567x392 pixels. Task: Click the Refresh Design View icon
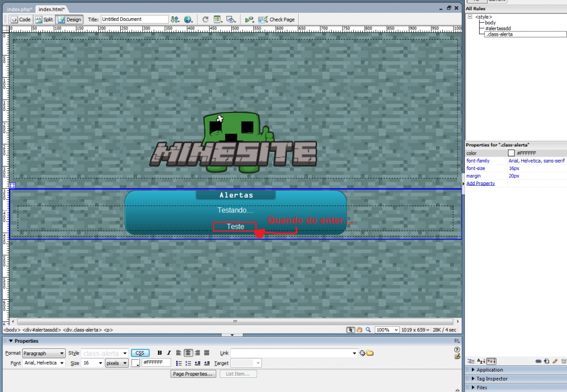(205, 19)
